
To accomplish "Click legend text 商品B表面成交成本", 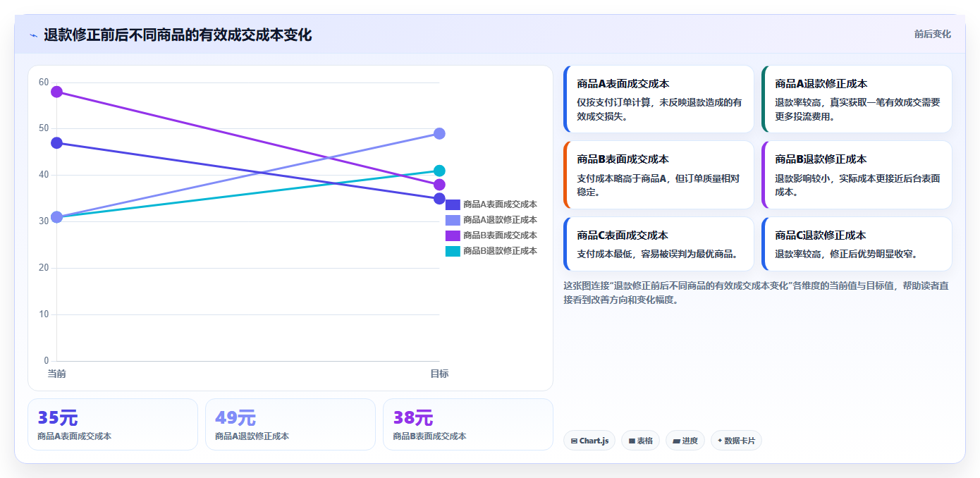I will tap(500, 235).
